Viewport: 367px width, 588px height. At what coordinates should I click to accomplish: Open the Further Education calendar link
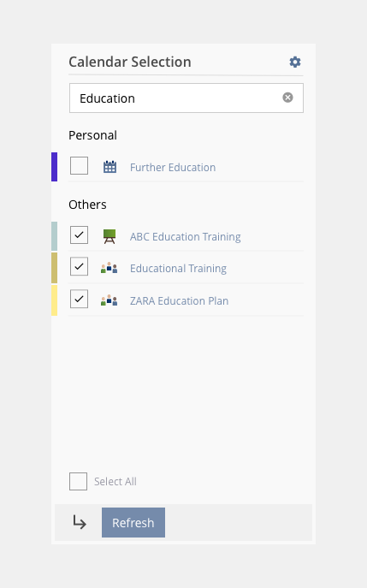[x=173, y=167]
